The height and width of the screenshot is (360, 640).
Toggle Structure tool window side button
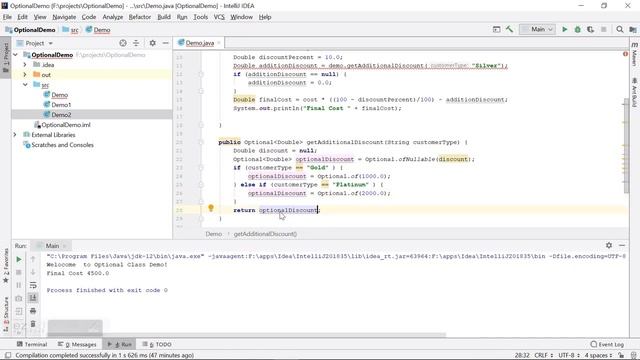[x=6, y=313]
